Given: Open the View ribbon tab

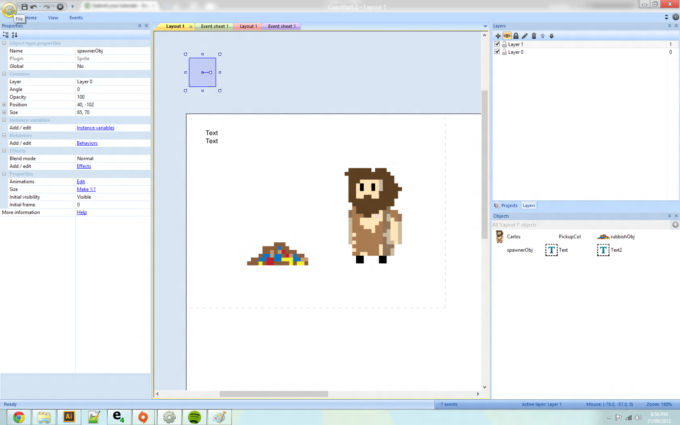Looking at the screenshot, I should tap(53, 18).
